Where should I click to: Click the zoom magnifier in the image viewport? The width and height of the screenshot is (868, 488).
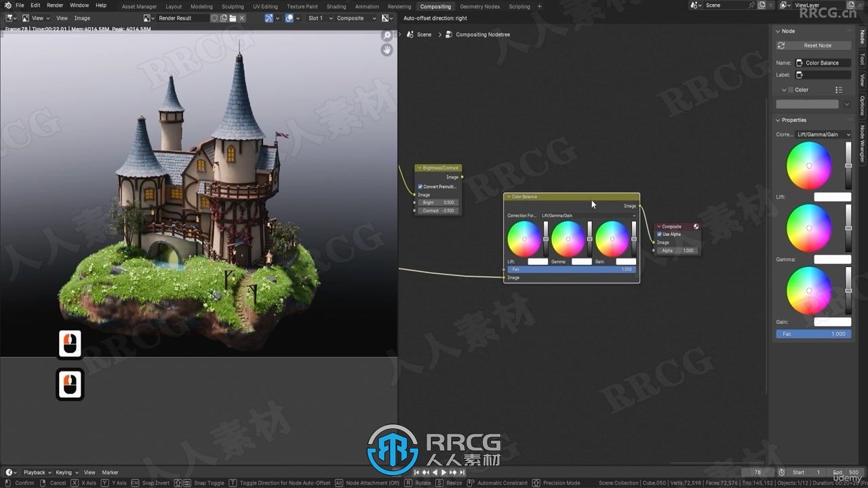(x=387, y=36)
